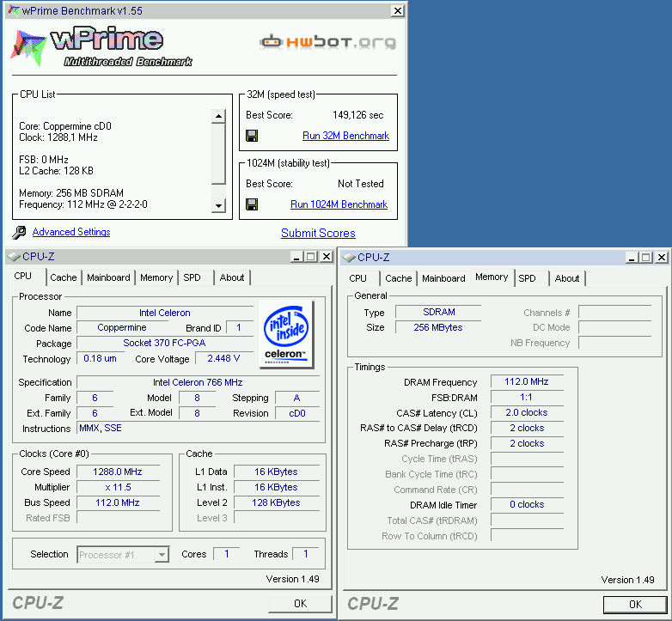Open the Processor #1 selection dropdown

tap(162, 555)
